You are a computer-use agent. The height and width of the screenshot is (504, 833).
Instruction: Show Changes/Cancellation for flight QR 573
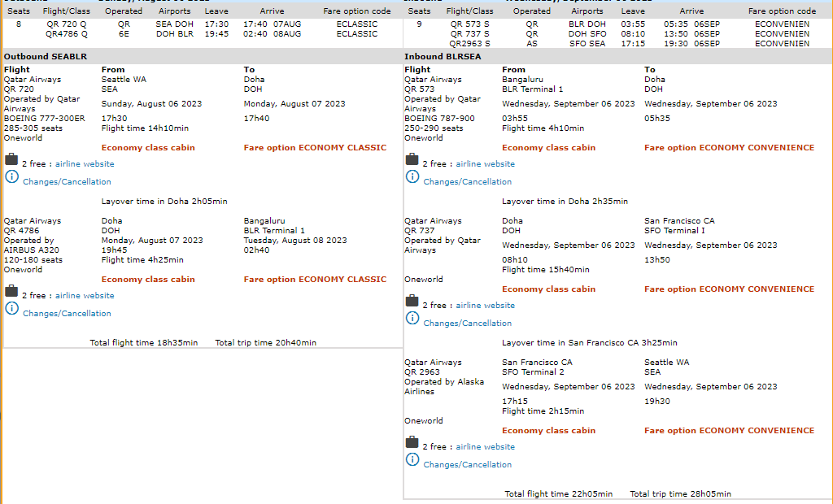point(467,182)
